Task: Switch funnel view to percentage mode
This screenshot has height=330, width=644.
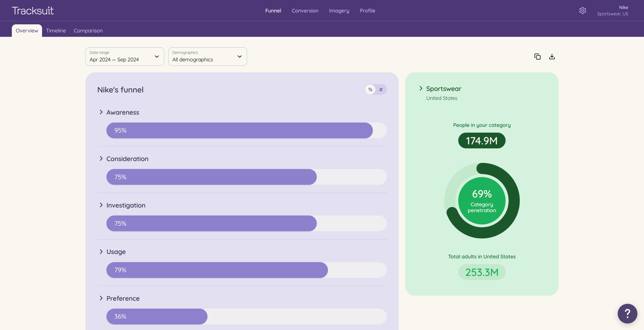Action: click(370, 90)
